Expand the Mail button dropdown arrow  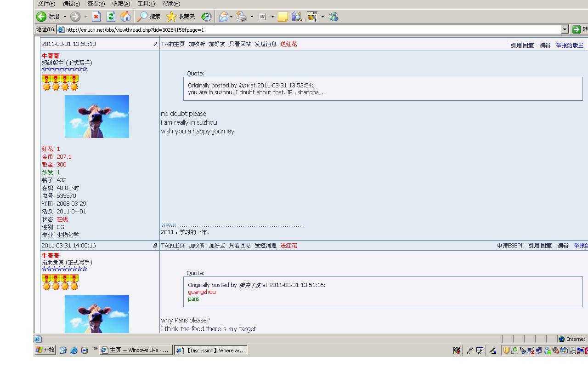coord(231,17)
